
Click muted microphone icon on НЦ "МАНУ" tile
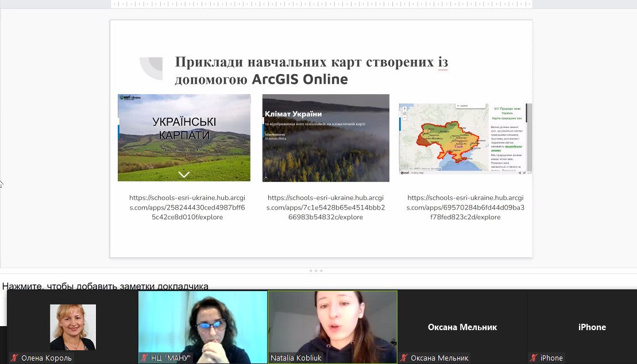tap(144, 358)
